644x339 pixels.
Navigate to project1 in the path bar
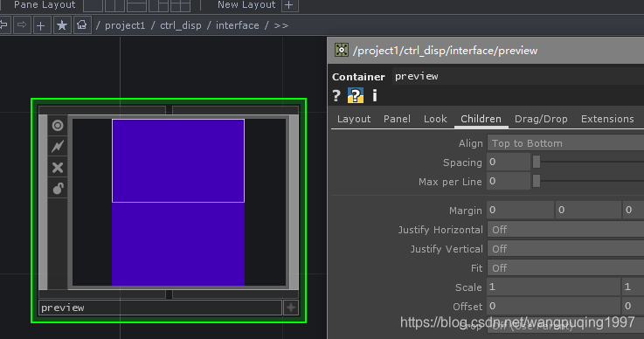point(125,25)
